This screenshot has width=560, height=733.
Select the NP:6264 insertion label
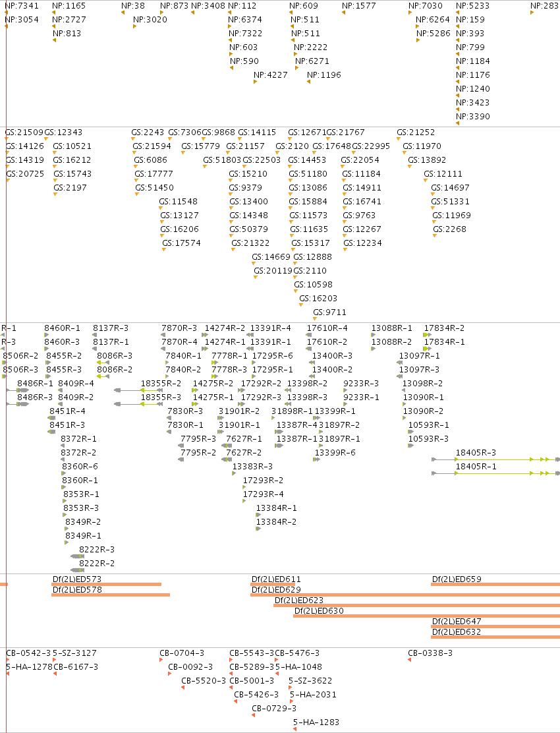tap(432, 20)
